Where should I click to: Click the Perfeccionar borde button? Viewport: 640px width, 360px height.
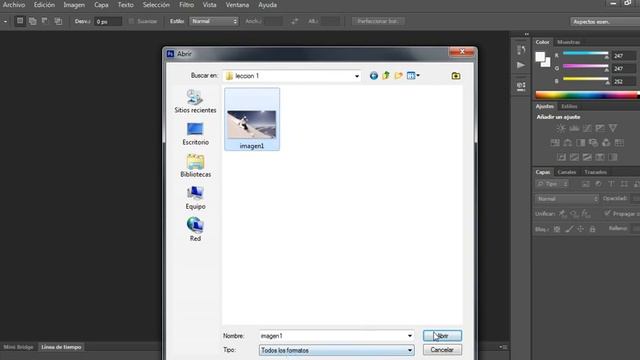[x=378, y=21]
